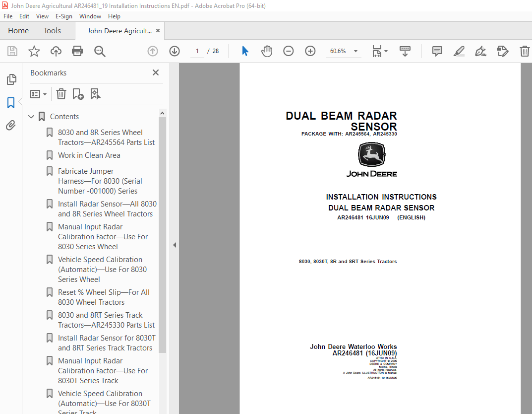Select the Work in Clean Area bookmark

[x=89, y=155]
